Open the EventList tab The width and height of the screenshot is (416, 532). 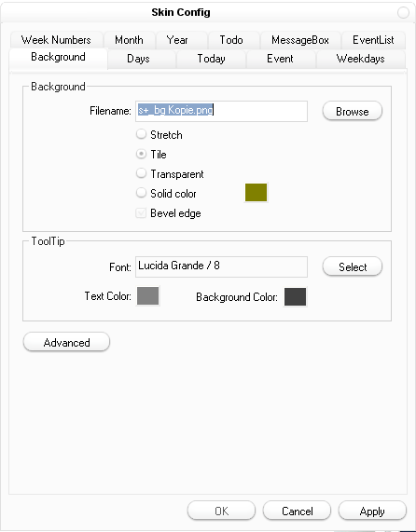373,40
